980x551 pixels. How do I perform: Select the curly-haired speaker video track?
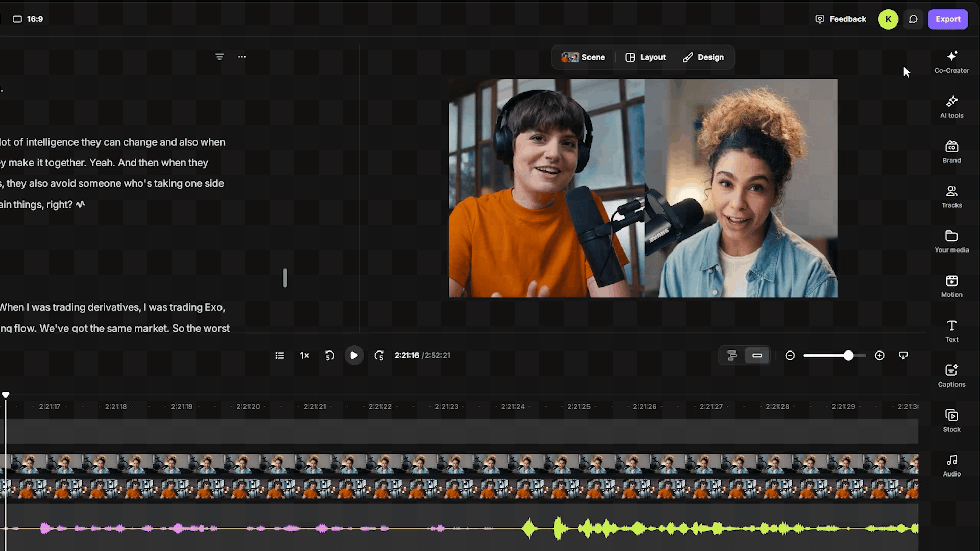tap(459, 464)
